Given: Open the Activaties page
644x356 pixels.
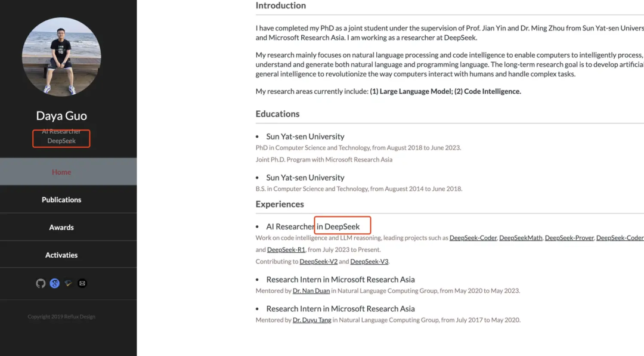Looking at the screenshot, I should 61,255.
